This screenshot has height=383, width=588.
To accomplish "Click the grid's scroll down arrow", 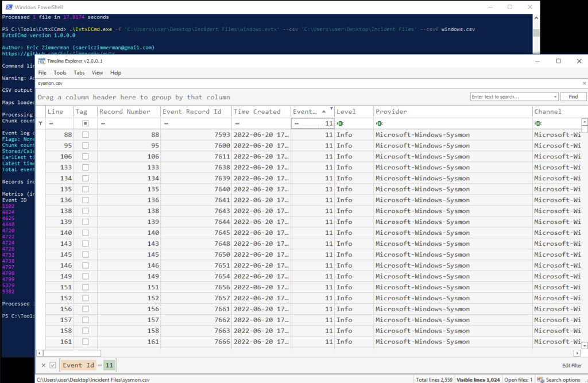I will (584, 346).
